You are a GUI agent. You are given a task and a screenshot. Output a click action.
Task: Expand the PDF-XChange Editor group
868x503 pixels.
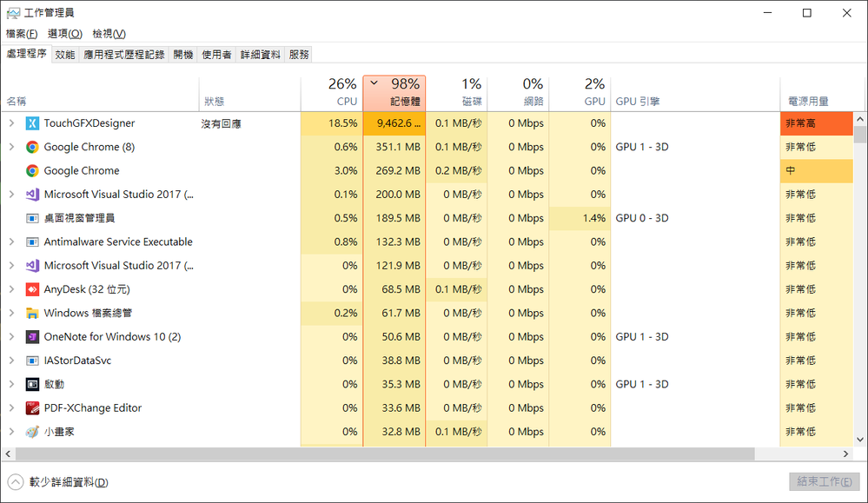click(11, 408)
